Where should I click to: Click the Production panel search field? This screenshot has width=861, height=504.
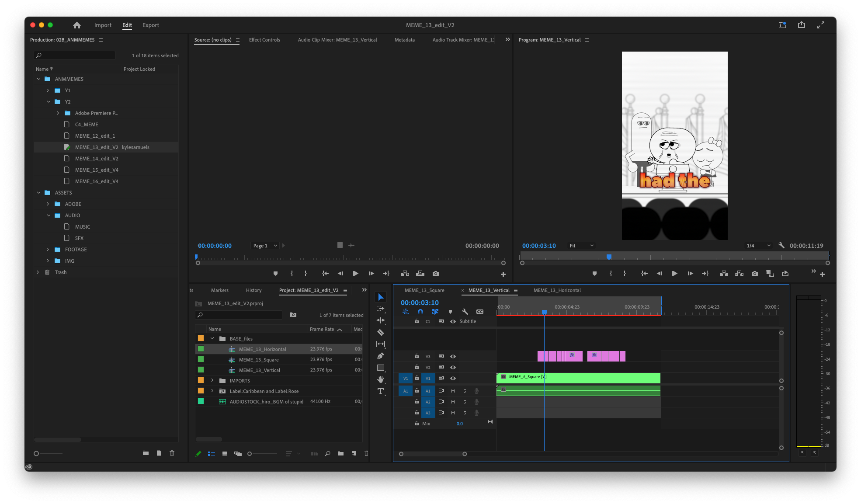click(74, 56)
